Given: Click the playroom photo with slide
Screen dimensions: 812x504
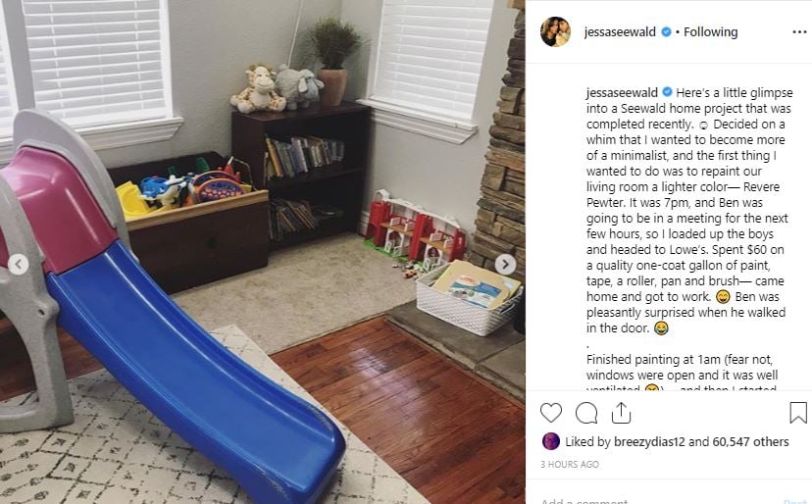Looking at the screenshot, I should pyautogui.click(x=263, y=252).
